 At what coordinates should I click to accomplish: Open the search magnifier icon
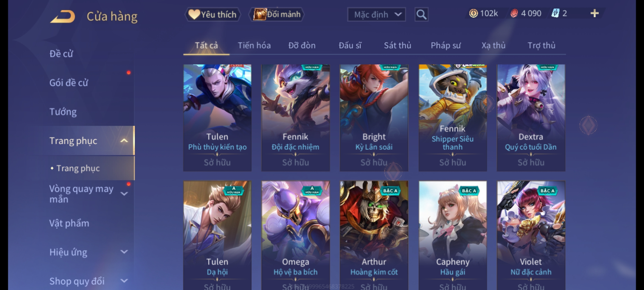click(x=421, y=15)
